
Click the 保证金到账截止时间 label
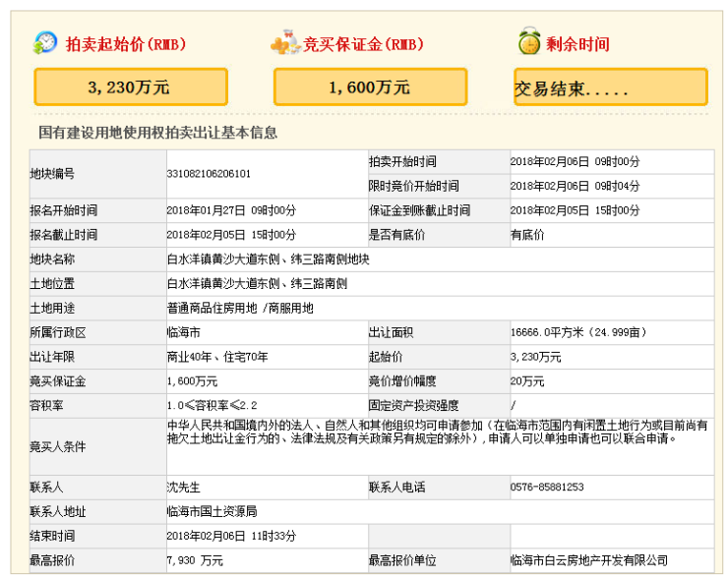[419, 210]
